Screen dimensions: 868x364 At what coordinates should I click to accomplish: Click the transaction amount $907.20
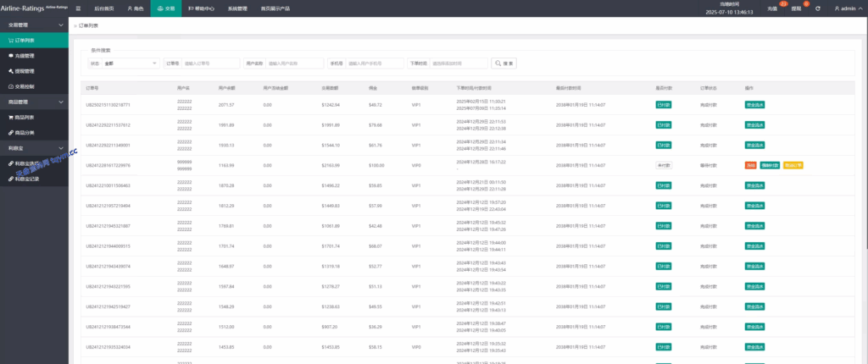point(329,327)
